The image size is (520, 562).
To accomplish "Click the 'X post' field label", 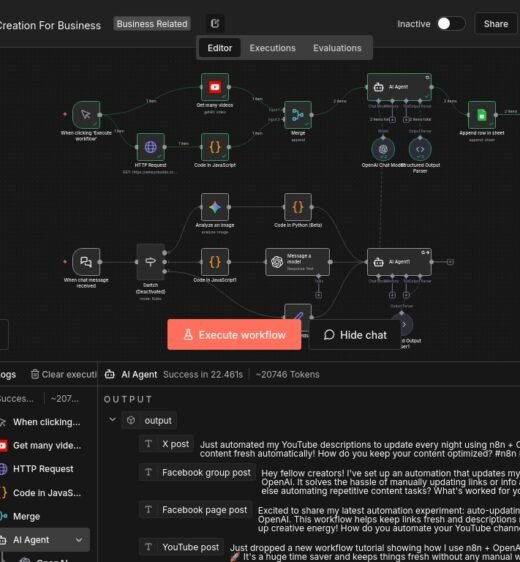I will 176,444.
